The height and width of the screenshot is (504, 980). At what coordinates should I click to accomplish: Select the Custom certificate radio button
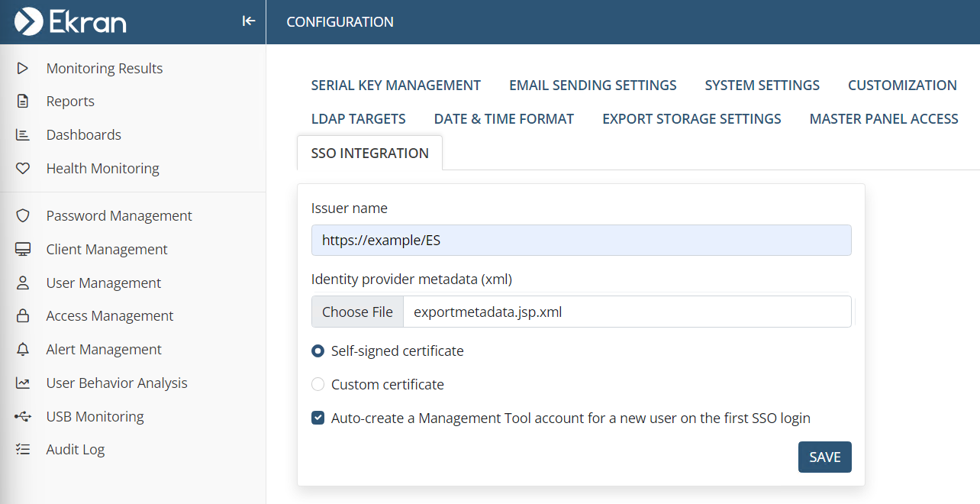pyautogui.click(x=318, y=385)
